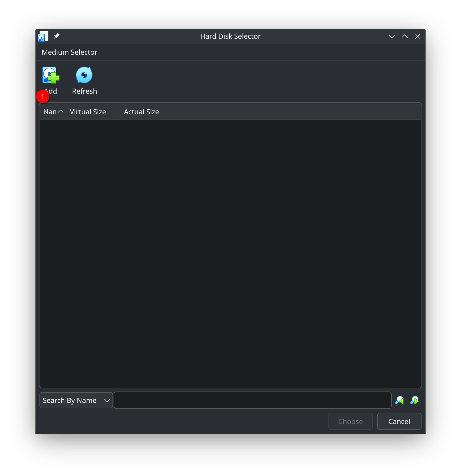Click the disabled Choose button
This screenshot has height=476, width=461.
pos(350,421)
